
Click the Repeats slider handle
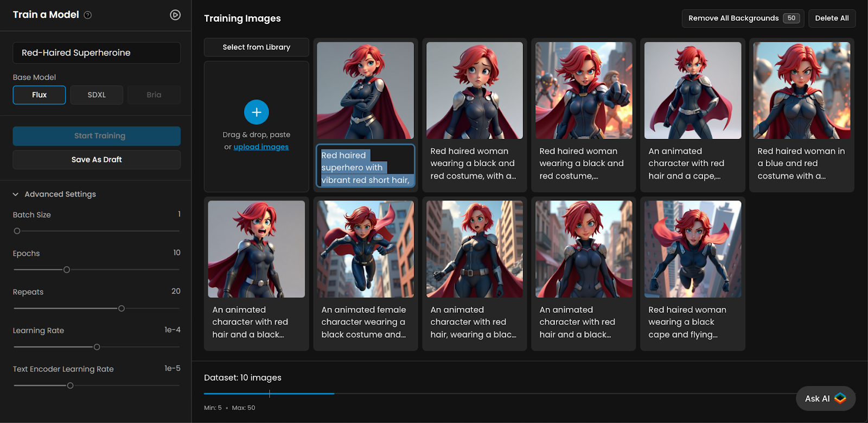click(122, 308)
